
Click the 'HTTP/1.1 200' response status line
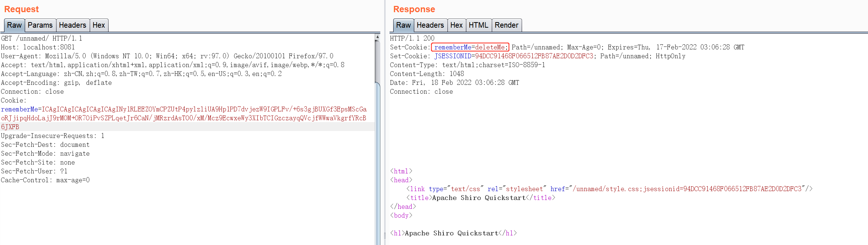(412, 38)
